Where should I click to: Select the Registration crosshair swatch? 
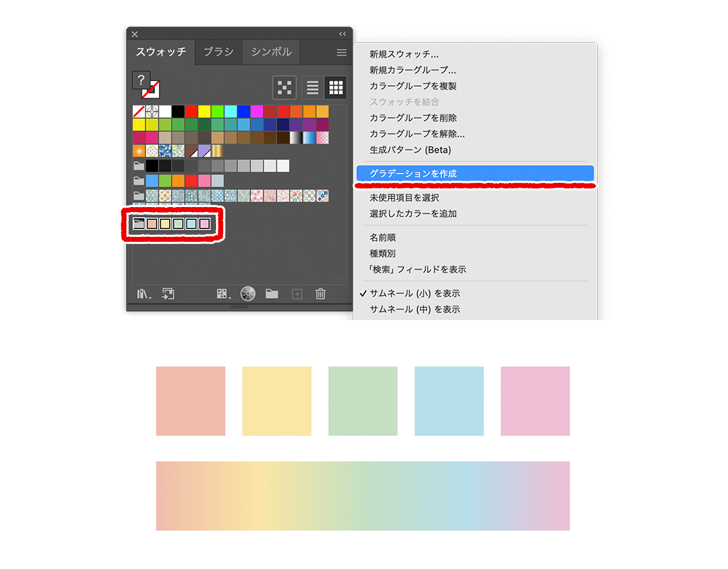point(152,112)
